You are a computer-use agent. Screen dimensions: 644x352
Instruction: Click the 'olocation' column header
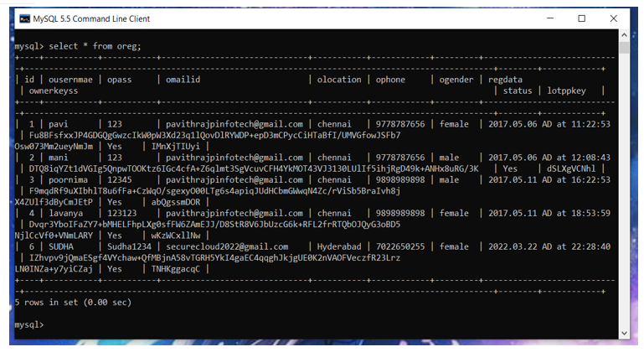pos(339,80)
